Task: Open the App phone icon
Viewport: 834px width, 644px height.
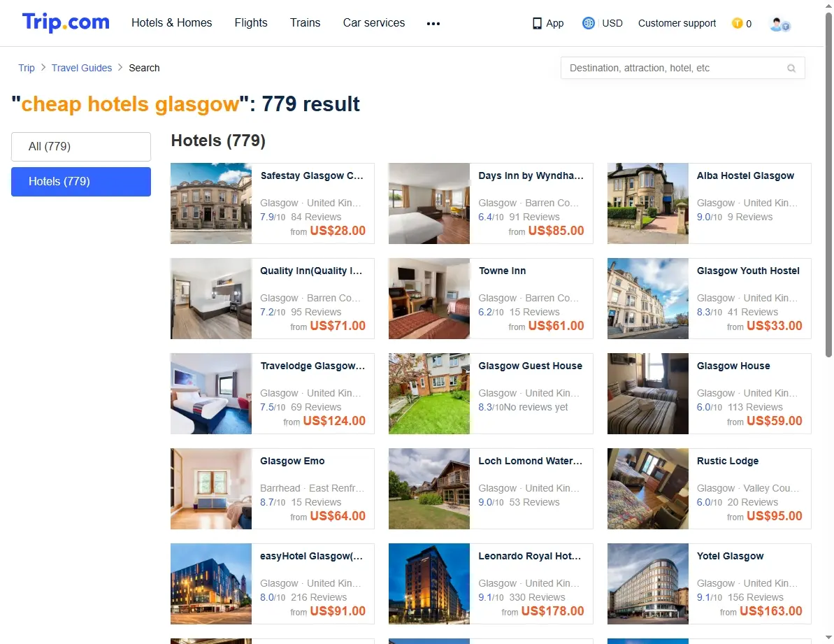Action: coord(537,23)
